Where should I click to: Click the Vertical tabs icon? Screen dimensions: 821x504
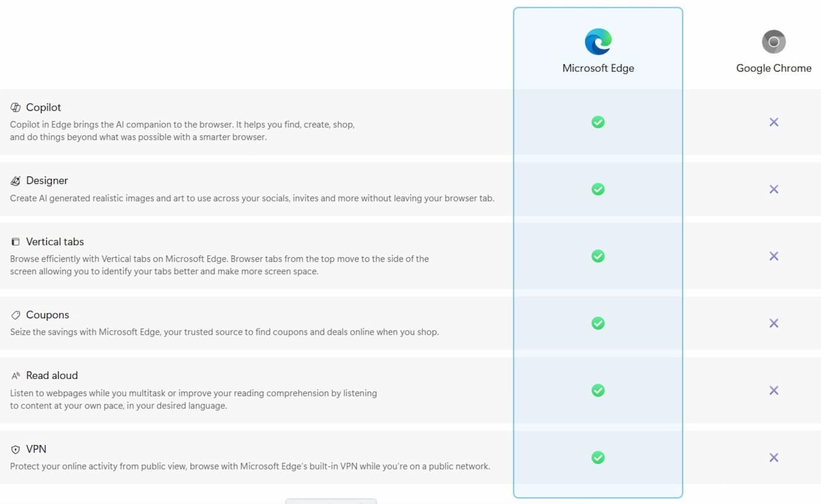pyautogui.click(x=15, y=241)
